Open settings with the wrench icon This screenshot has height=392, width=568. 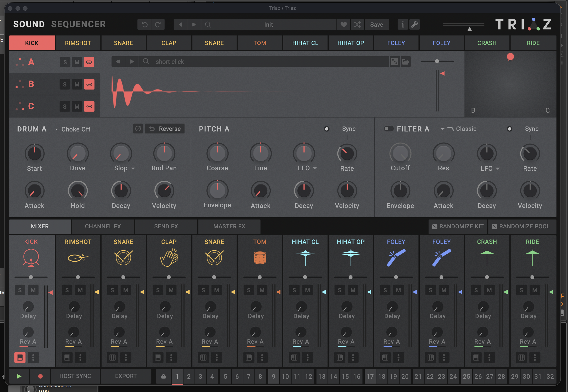click(415, 25)
